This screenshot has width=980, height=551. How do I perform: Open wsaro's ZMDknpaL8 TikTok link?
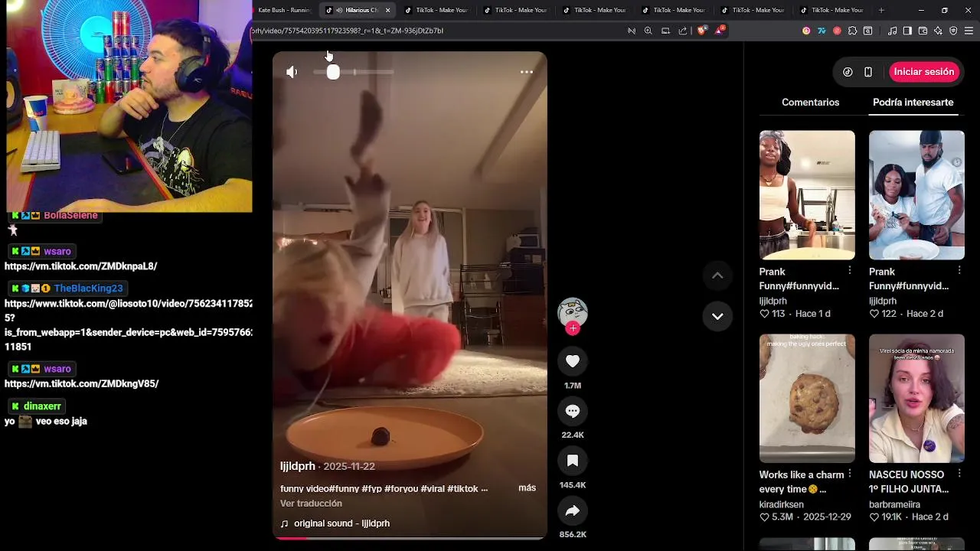point(80,266)
